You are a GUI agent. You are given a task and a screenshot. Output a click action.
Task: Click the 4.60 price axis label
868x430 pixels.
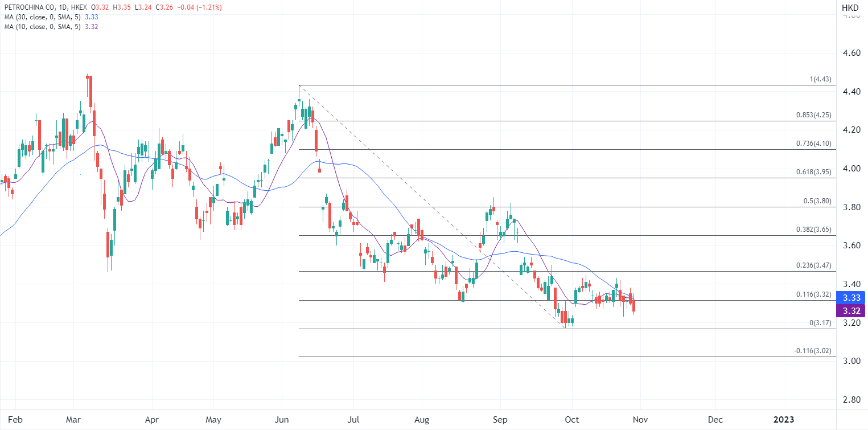[850, 53]
